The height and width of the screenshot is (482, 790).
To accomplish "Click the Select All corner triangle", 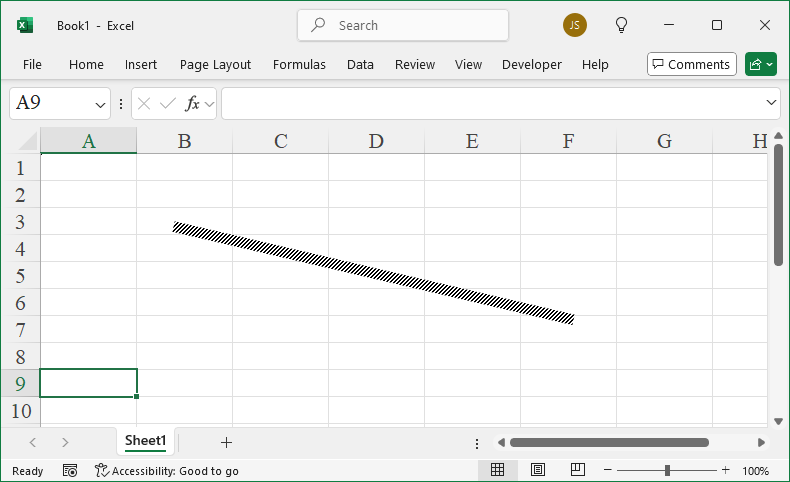I will 27,141.
